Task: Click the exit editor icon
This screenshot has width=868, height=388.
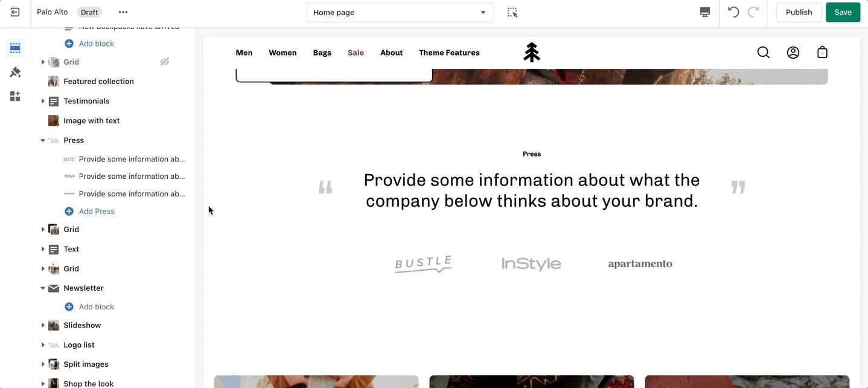Action: point(15,12)
